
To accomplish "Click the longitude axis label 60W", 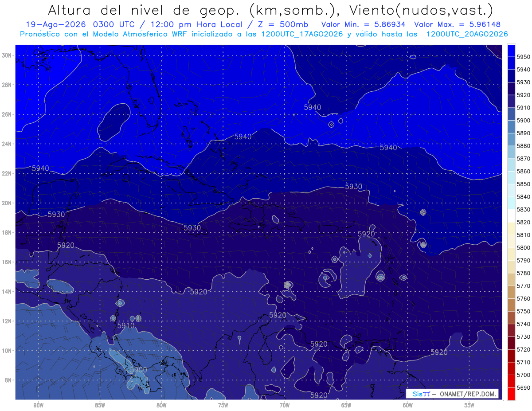I will 408,405.
